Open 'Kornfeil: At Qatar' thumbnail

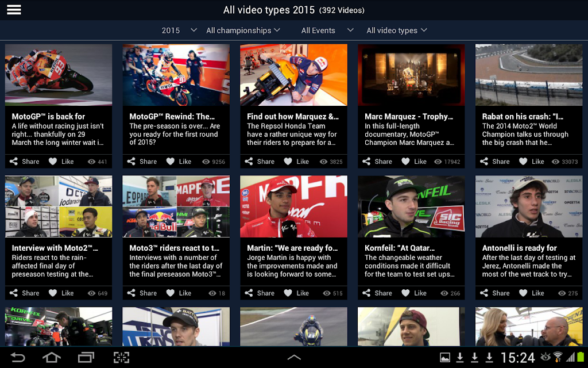pyautogui.click(x=411, y=206)
